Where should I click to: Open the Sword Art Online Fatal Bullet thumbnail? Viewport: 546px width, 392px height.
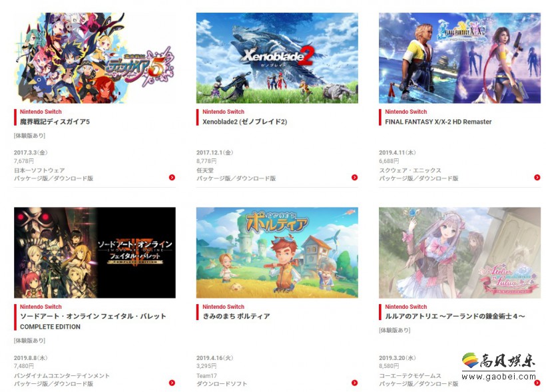(95, 253)
